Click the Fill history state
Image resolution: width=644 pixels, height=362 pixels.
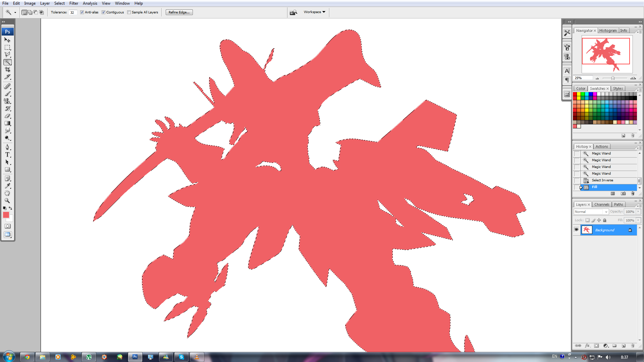tap(608, 187)
